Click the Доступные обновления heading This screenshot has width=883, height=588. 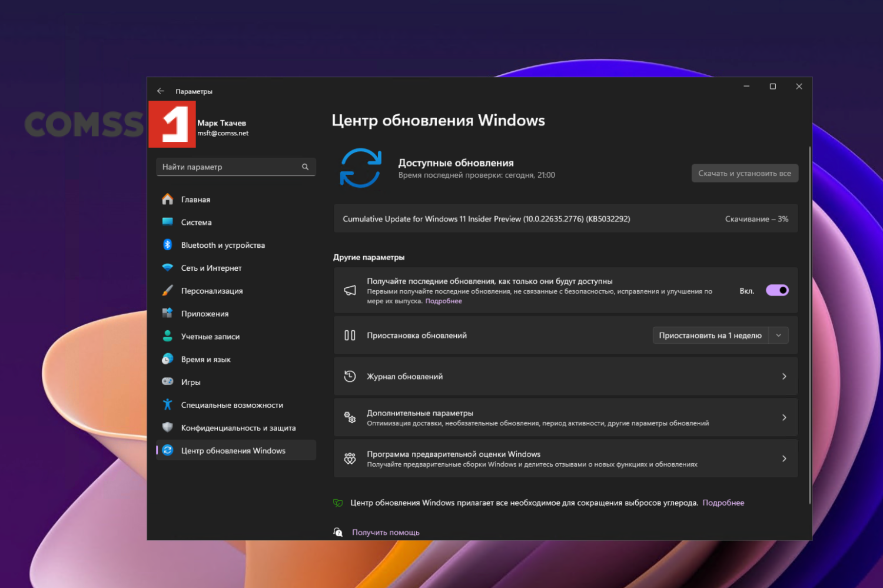(456, 163)
